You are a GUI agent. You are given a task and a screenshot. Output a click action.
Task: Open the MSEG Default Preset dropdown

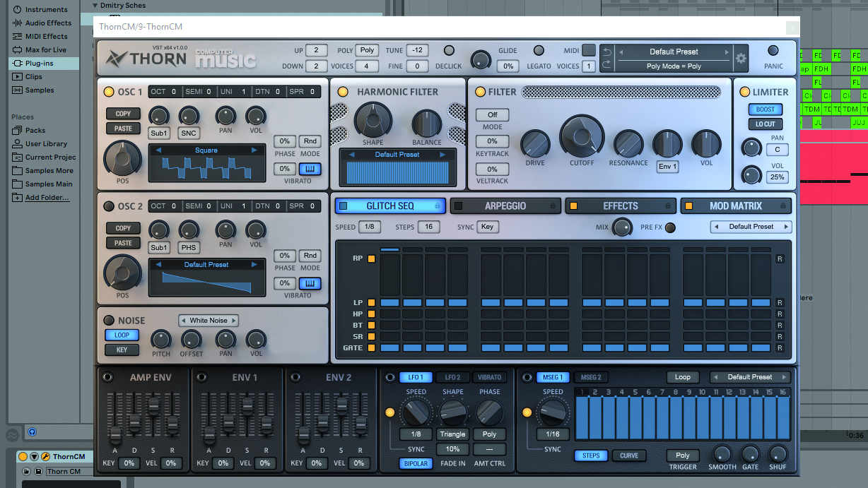751,377
